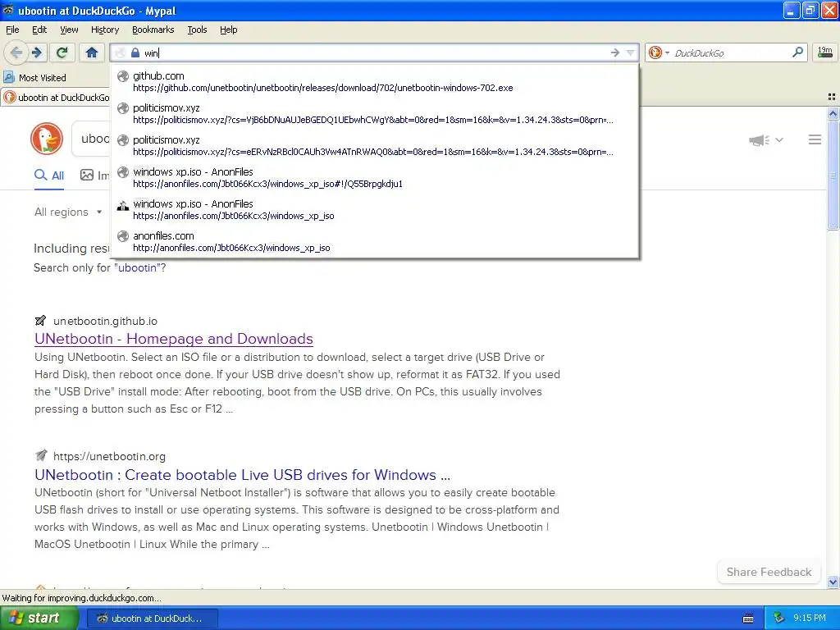The height and width of the screenshot is (630, 840).
Task: Click the vertical scrollbar down arrow
Action: coord(833,582)
